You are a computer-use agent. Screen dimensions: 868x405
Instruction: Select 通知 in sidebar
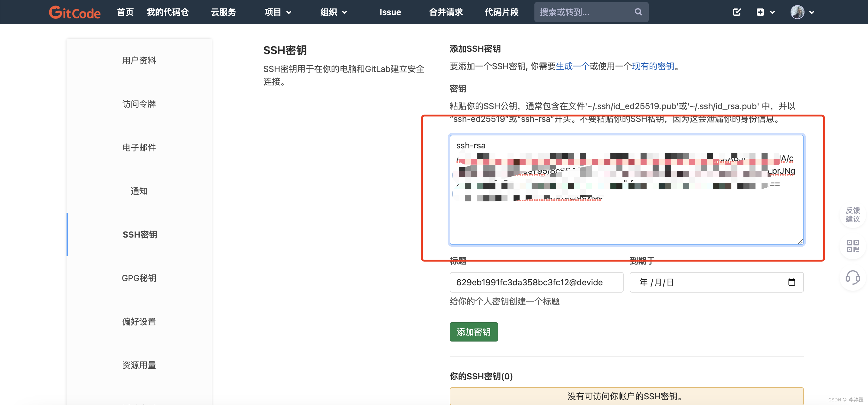click(139, 191)
